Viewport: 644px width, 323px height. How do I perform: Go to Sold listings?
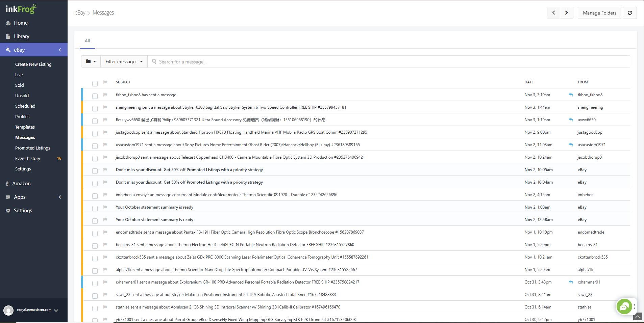(20, 85)
